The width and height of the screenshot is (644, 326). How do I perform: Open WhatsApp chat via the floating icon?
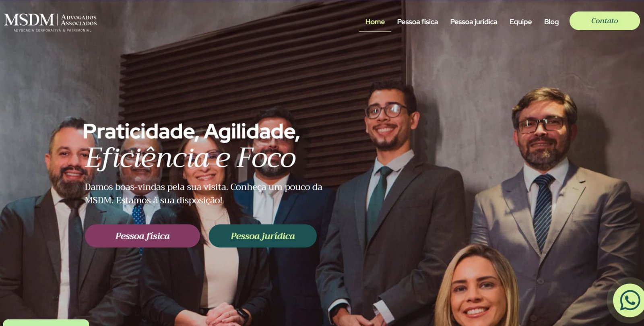630,300
